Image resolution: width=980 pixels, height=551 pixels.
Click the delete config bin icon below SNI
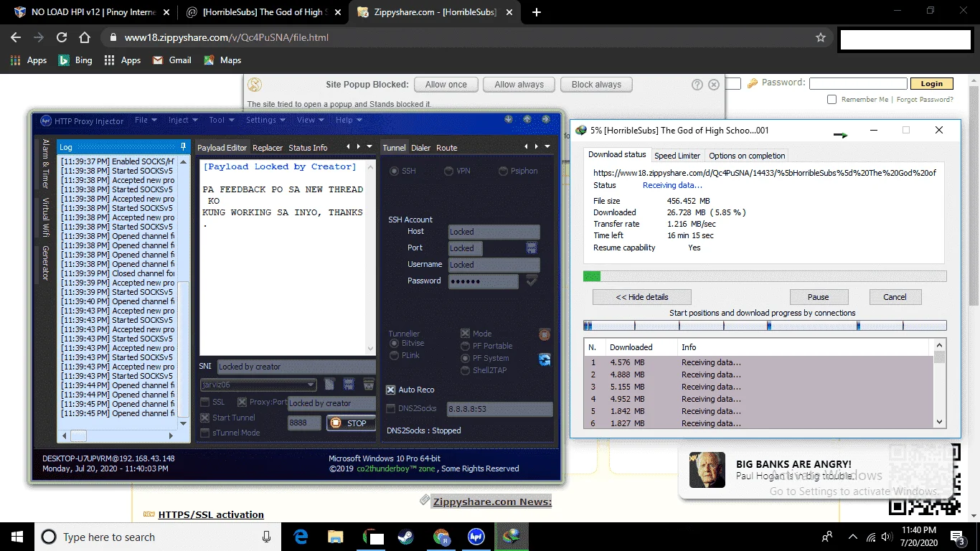click(368, 385)
